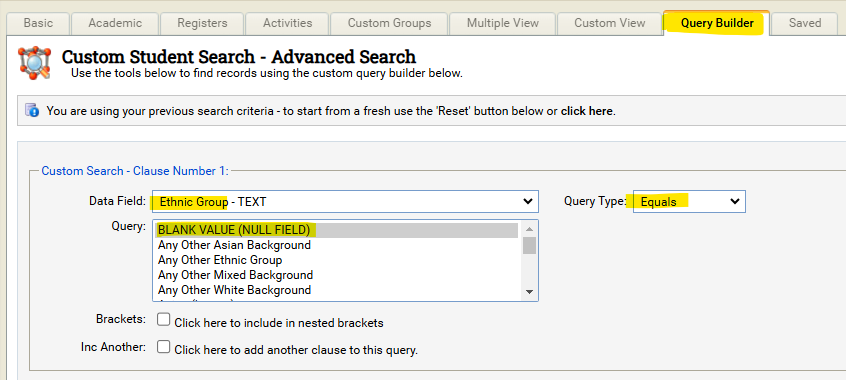The height and width of the screenshot is (380, 846).
Task: Go to the Registers tab
Action: (202, 23)
